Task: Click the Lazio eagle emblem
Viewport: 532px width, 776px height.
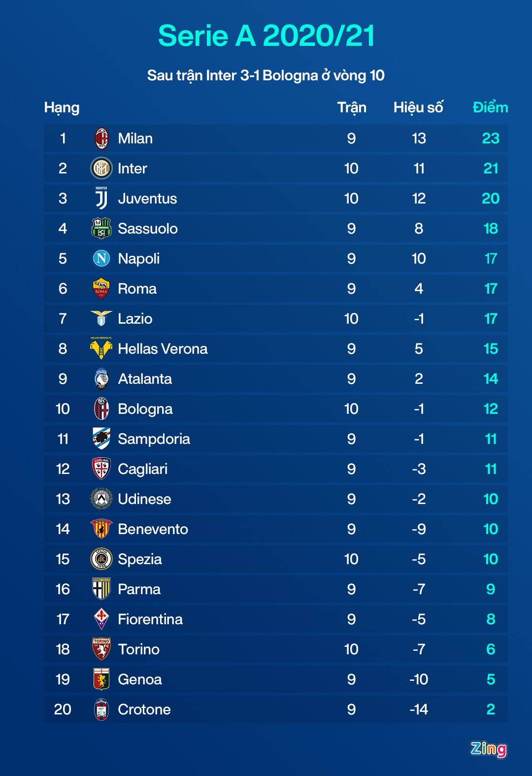Action: pos(101,319)
